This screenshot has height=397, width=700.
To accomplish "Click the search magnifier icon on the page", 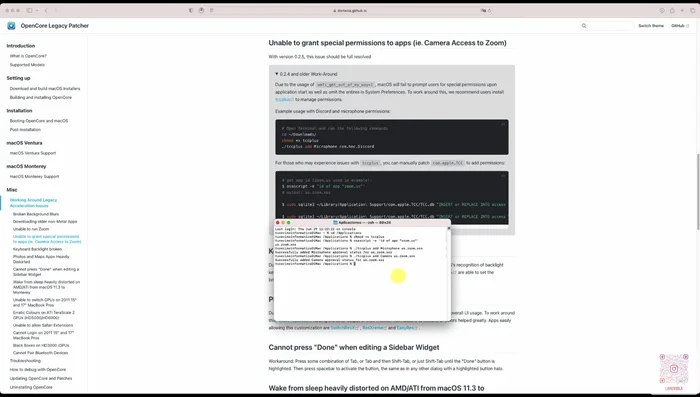I will click(583, 26).
